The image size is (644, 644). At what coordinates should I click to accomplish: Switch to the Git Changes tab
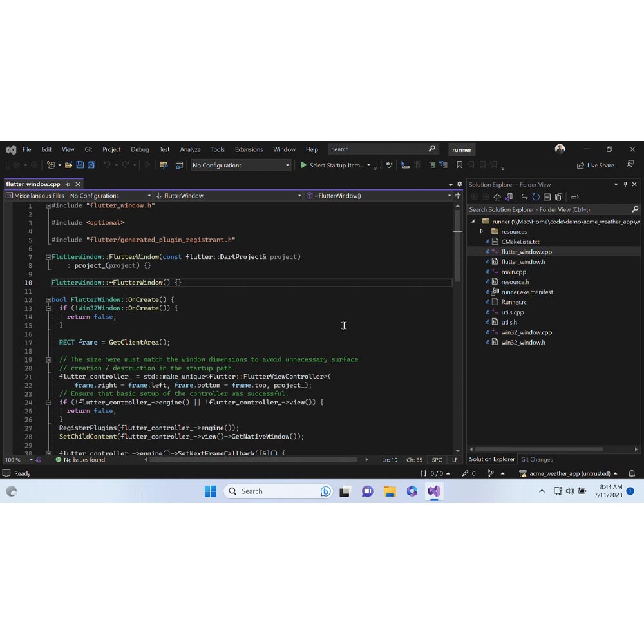(x=536, y=459)
